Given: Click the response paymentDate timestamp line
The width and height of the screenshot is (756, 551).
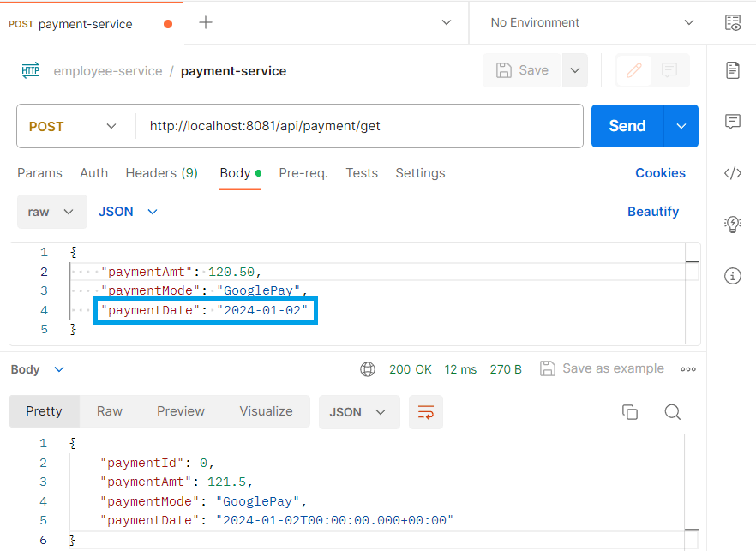Looking at the screenshot, I should (277, 521).
